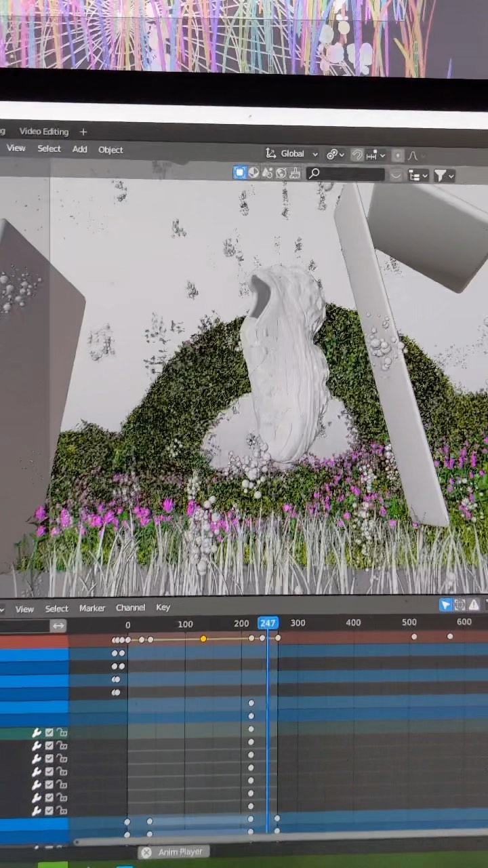Click the orange selected keyframe on the summary row
The image size is (488, 868).
(x=203, y=639)
